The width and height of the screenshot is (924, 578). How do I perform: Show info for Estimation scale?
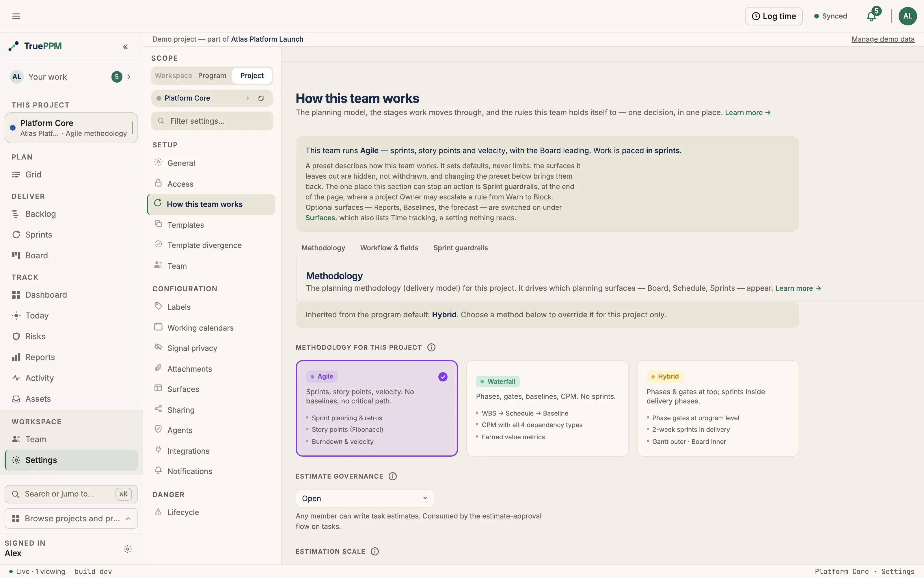(375, 551)
